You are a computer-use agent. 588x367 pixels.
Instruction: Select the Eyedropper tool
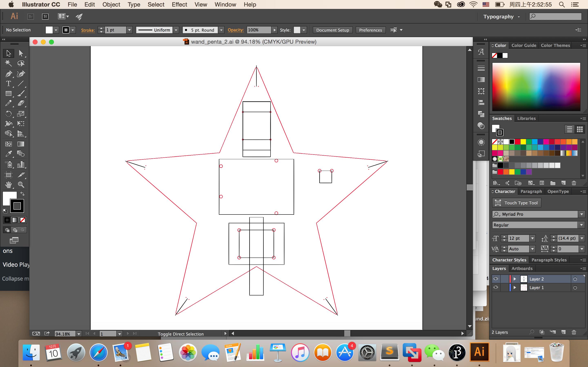(x=9, y=154)
